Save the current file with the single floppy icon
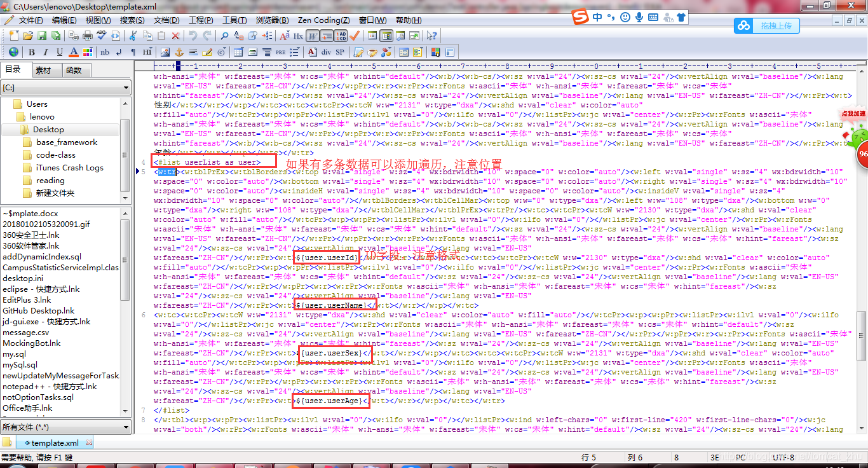The width and height of the screenshot is (868, 468). pyautogui.click(x=42, y=36)
